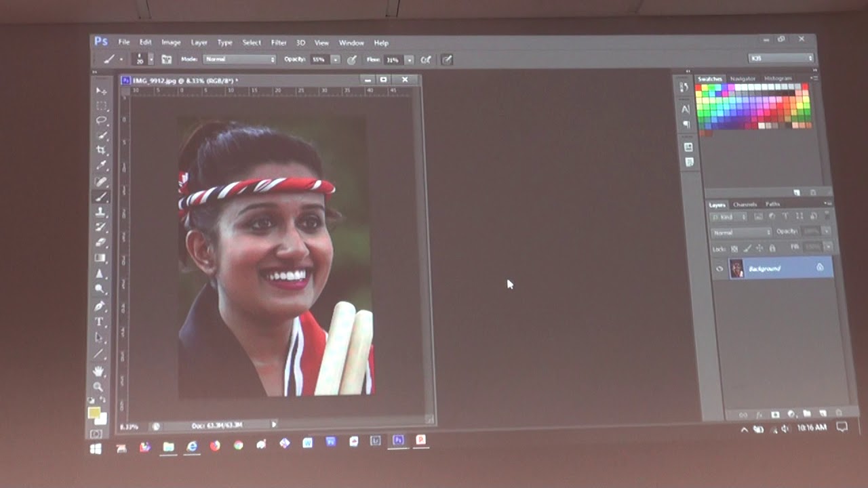Select the Eraser tool
Image resolution: width=868 pixels, height=488 pixels.
coord(101,242)
